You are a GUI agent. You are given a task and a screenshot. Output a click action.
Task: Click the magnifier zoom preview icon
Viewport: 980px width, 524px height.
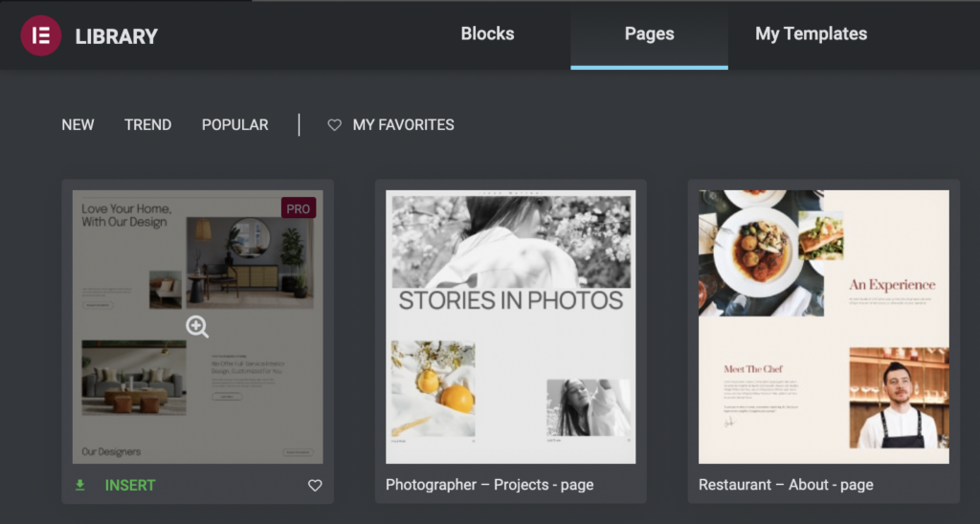click(197, 327)
